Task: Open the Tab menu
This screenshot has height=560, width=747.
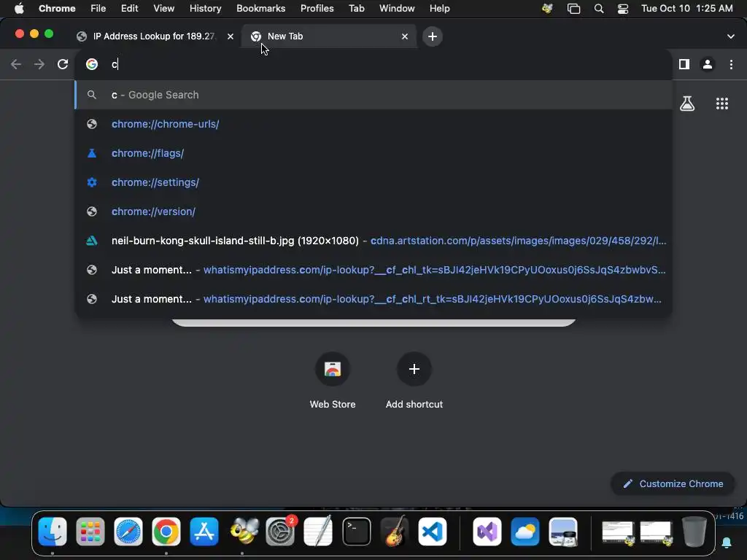Action: [356, 9]
